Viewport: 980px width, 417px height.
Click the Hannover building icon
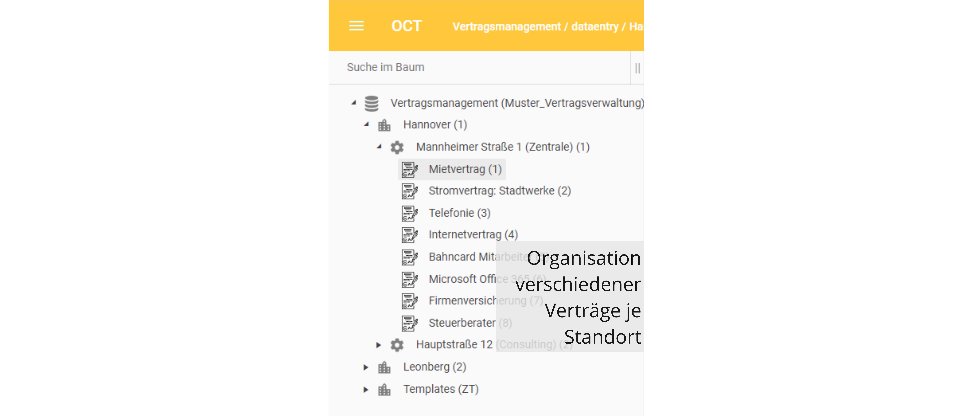[x=384, y=125]
